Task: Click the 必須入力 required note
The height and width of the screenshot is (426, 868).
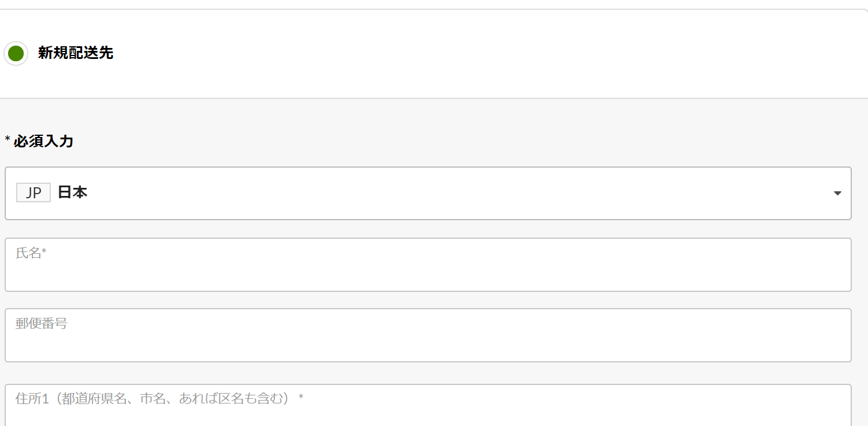Action: 43,141
